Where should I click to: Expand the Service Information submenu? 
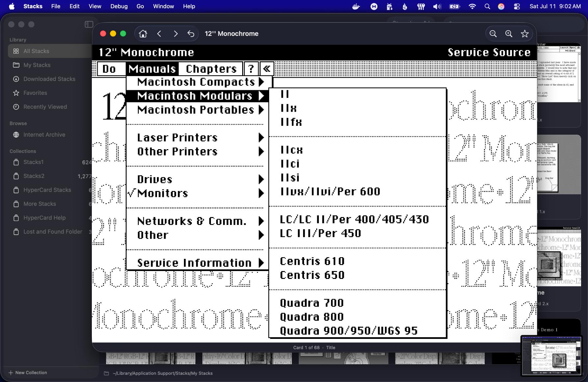tap(197, 263)
